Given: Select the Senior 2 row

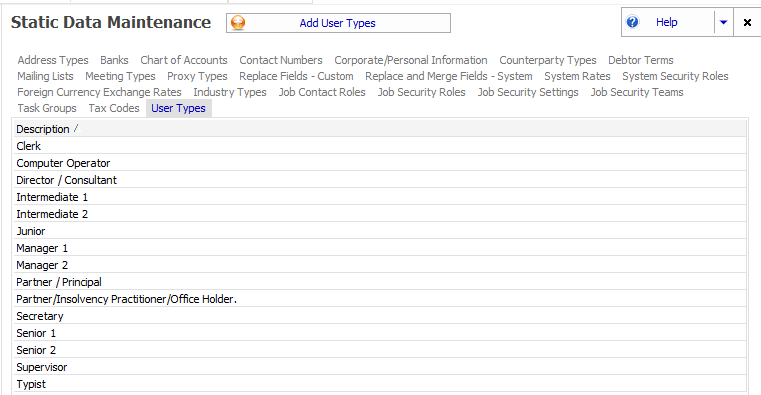Looking at the screenshot, I should (x=380, y=350).
